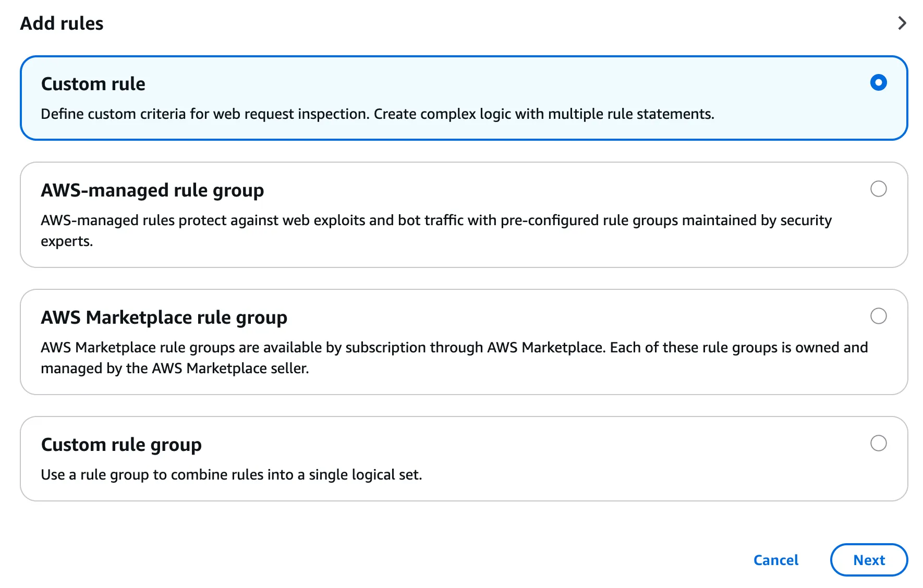
Task: Click the AWS-managed rule group heading
Action: click(x=152, y=190)
